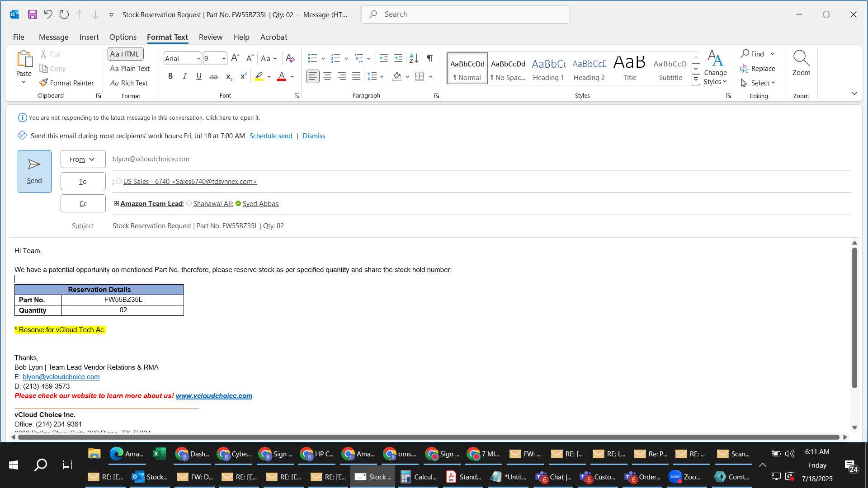Screen dimensions: 868x488
Task: Show paragraph marks
Action: [x=430, y=58]
